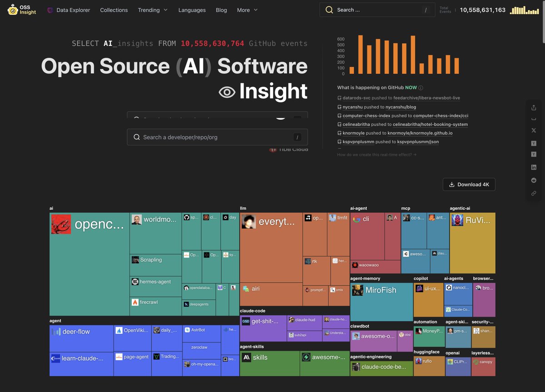Screen dimensions: 545x392
Task: Open the deepagents tile
Action: click(x=199, y=307)
